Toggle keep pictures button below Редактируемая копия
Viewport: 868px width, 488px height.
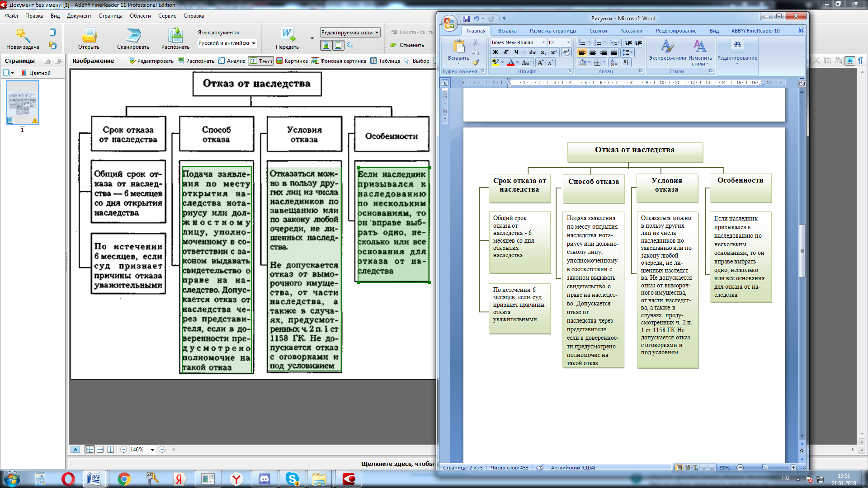click(325, 45)
